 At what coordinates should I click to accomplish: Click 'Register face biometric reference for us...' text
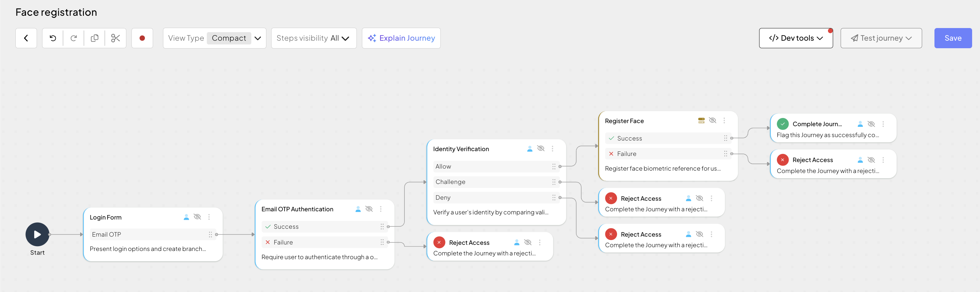[663, 169]
